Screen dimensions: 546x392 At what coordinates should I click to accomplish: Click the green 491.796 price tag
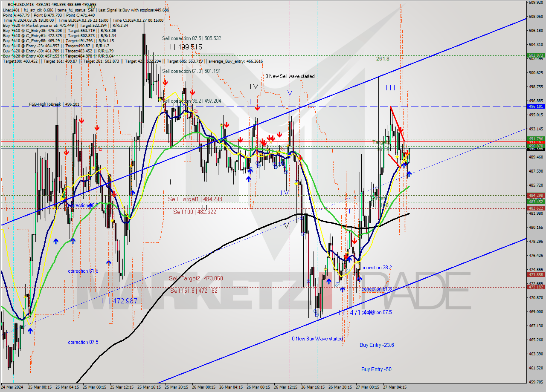click(x=536, y=138)
